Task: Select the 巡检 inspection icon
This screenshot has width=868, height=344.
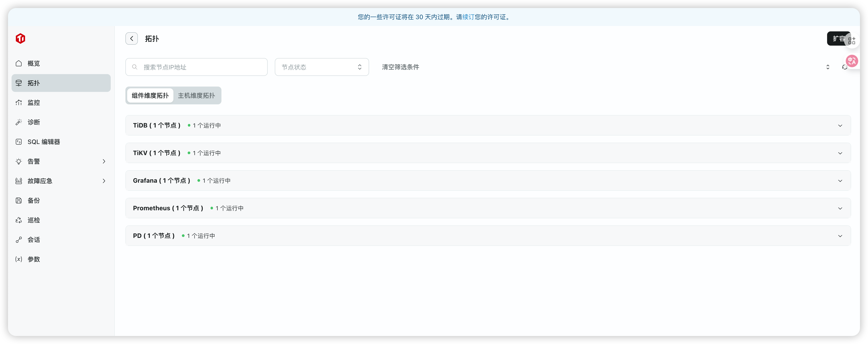Action: (x=19, y=220)
